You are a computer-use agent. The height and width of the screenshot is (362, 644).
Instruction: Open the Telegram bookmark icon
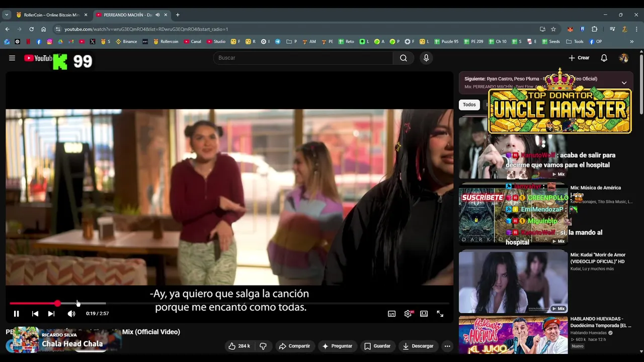(277, 42)
